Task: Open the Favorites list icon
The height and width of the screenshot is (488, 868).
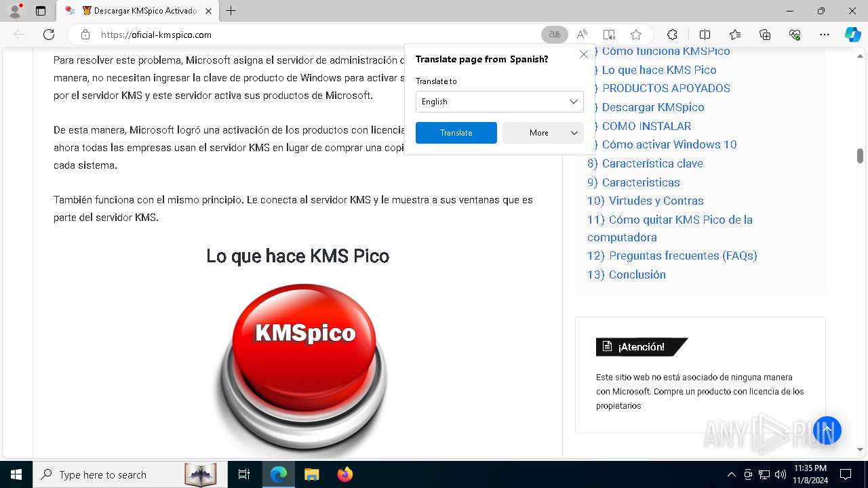Action: [x=735, y=35]
